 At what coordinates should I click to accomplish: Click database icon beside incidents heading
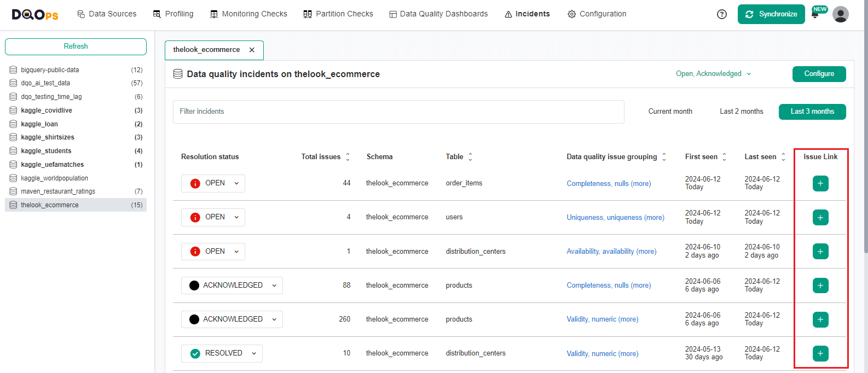click(178, 74)
